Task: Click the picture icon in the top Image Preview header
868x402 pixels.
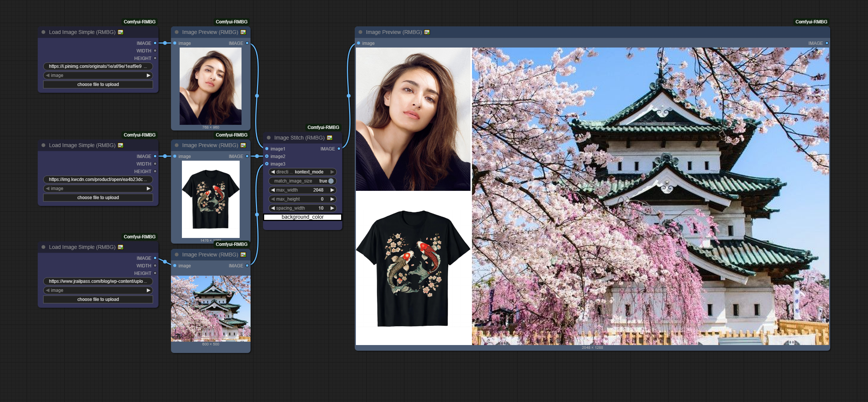Action: 244,32
